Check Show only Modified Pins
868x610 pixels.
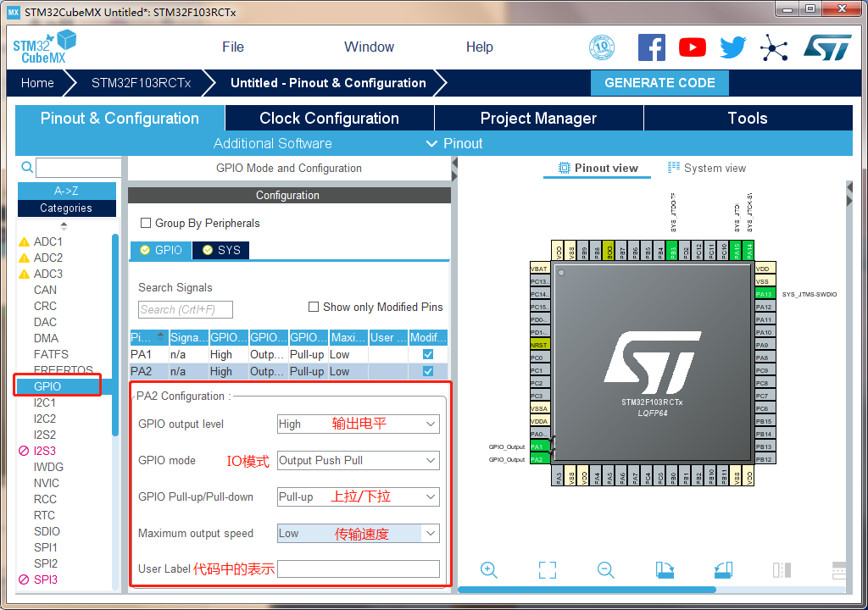pos(313,307)
